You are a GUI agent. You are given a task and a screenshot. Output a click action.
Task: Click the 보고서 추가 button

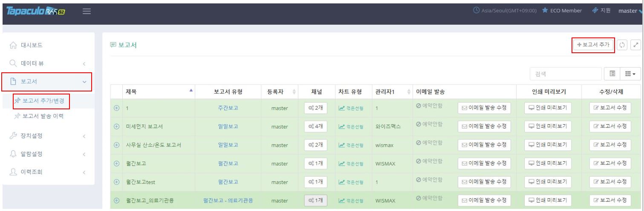(593, 45)
